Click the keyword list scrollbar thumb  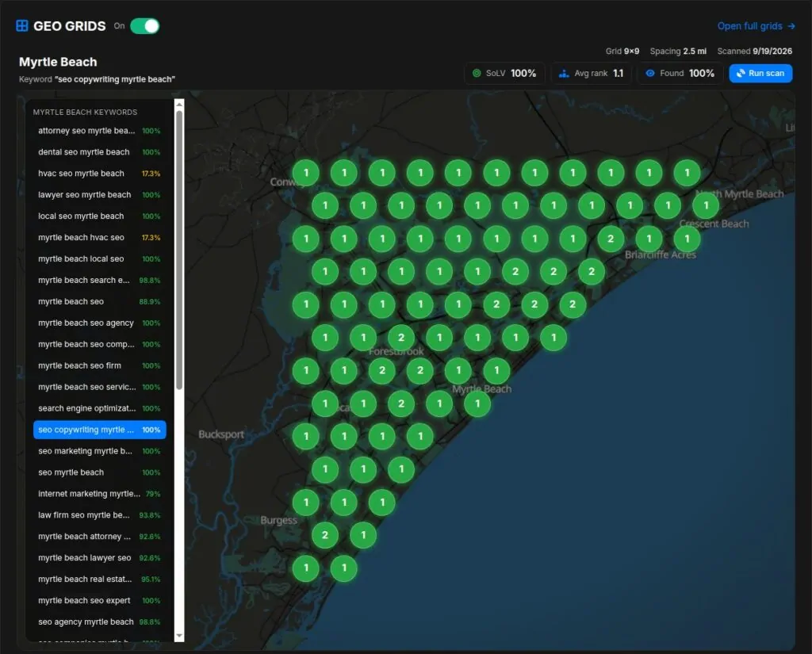179,250
